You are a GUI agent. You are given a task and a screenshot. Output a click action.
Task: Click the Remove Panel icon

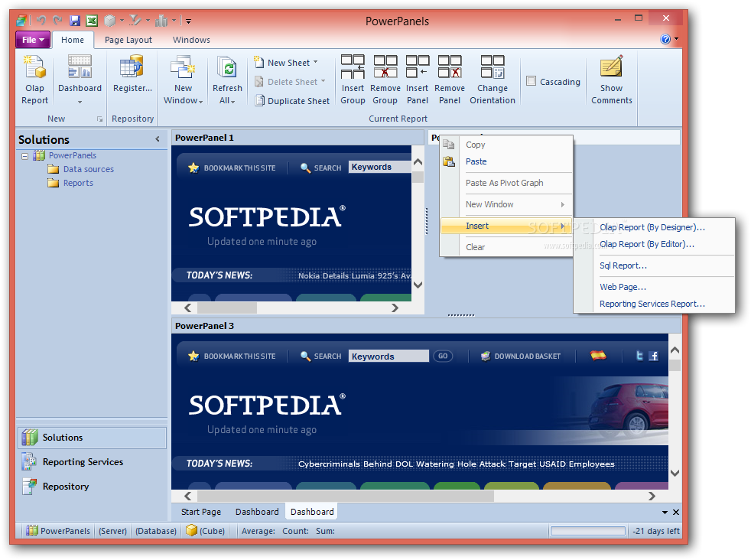pyautogui.click(x=450, y=67)
